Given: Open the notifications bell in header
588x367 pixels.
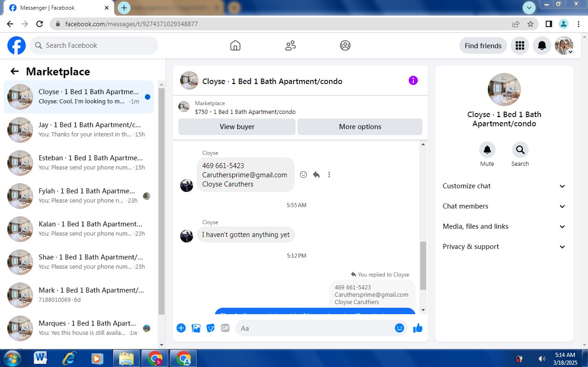Looking at the screenshot, I should (542, 45).
